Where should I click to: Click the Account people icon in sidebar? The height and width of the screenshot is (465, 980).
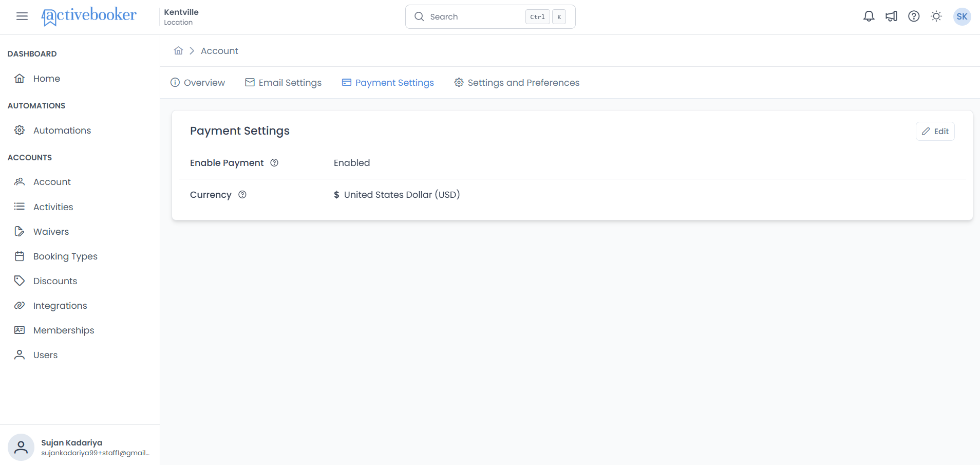tap(20, 181)
